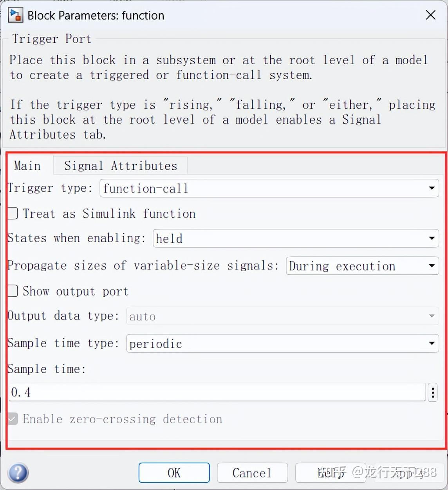Viewport: 448px width, 490px height.
Task: Switch to Signal Attributes tab
Action: (121, 165)
